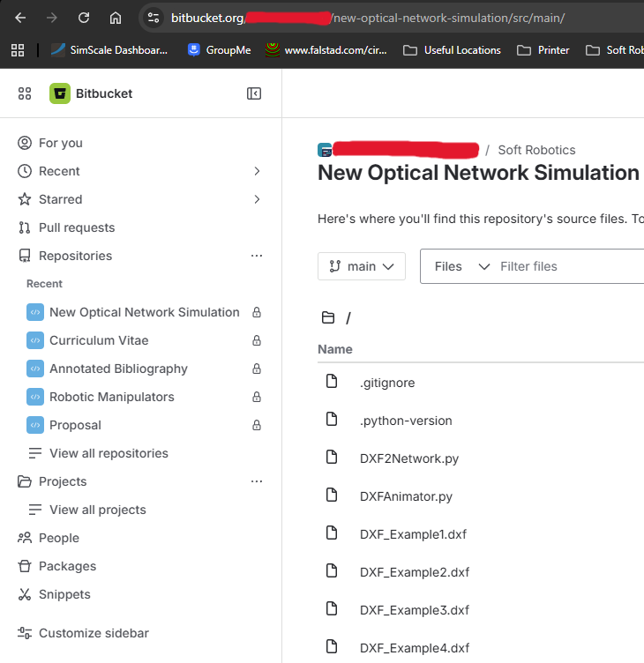
Task: Open the main branch dropdown
Action: point(362,266)
